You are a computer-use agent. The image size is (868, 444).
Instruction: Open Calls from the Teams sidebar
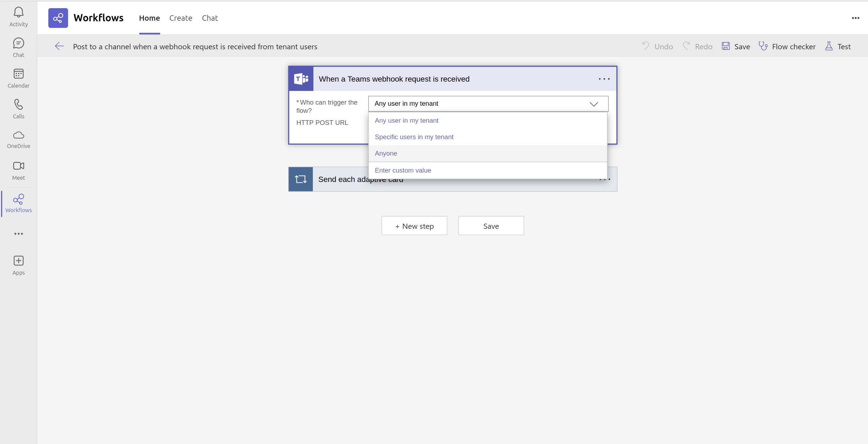point(19,108)
